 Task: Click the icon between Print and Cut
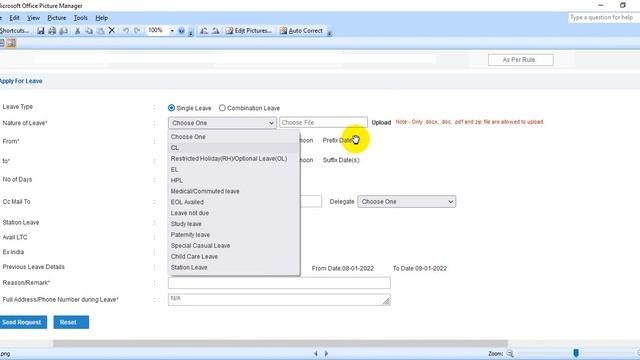click(x=64, y=31)
